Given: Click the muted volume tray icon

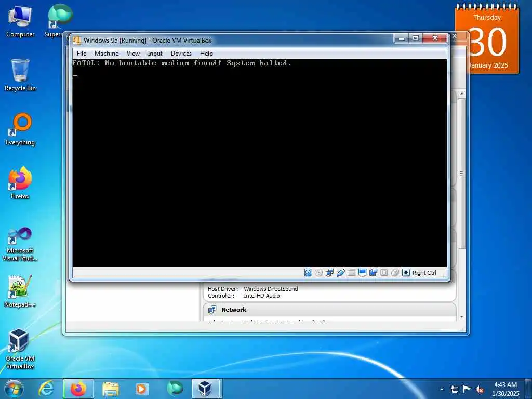Looking at the screenshot, I should click(480, 389).
